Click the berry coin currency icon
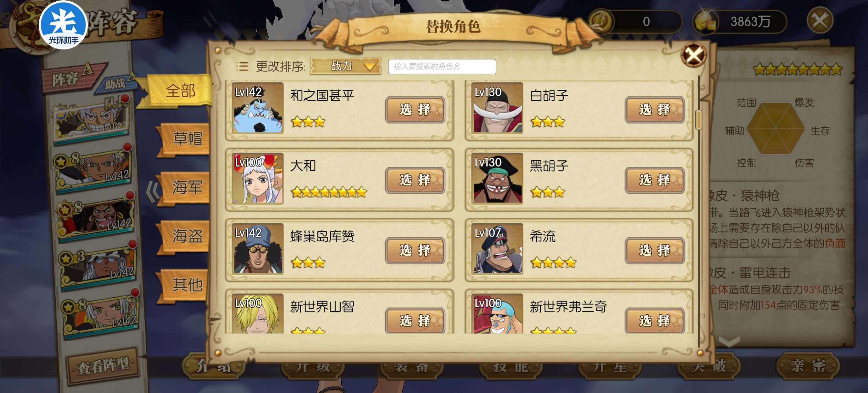This screenshot has height=393, width=868. click(601, 21)
